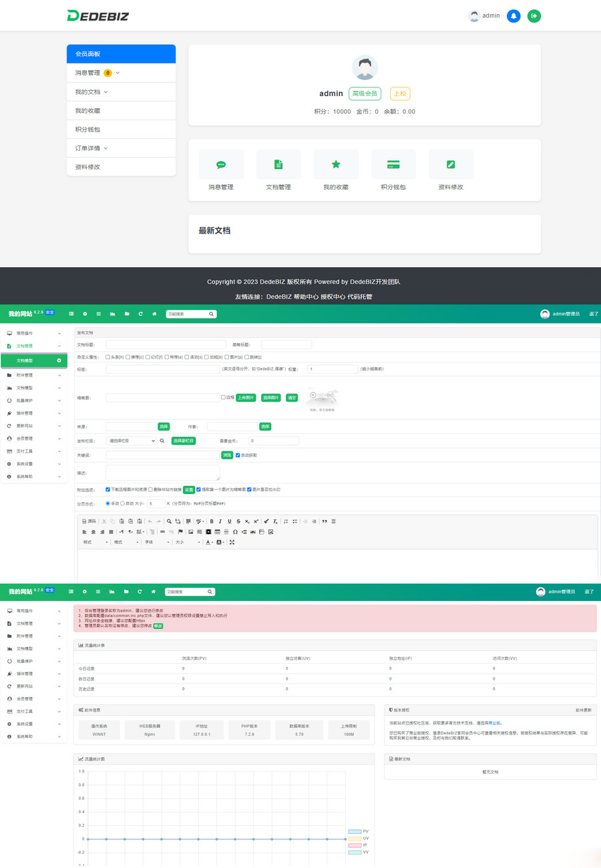601x868 pixels.
Task: Select the 源码 (source code) editor button
Action: click(x=87, y=520)
